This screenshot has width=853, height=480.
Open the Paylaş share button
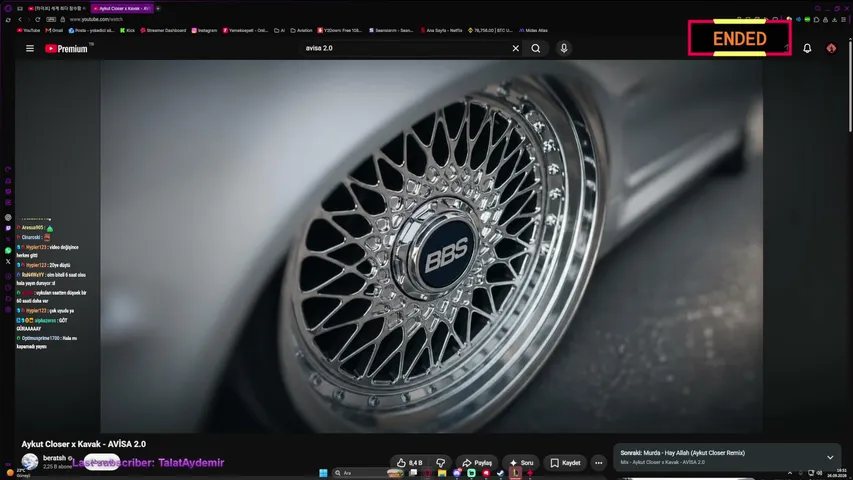coord(477,463)
